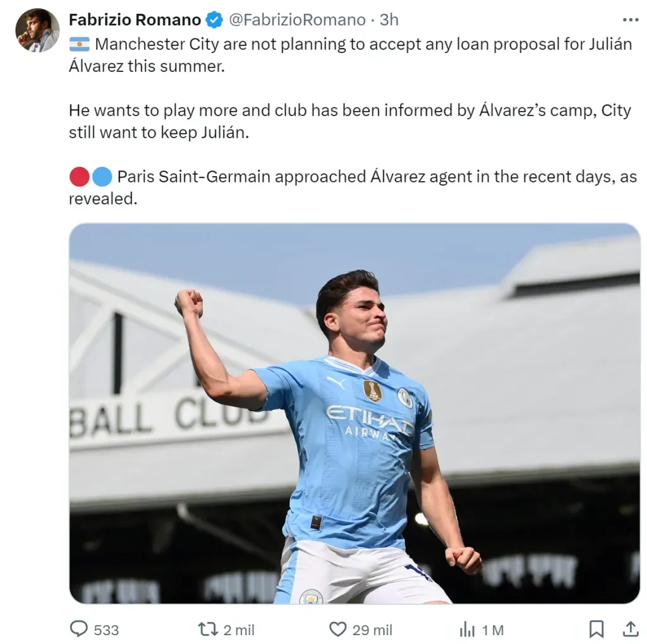
Task: Click the blue circle emoji
Action: pyautogui.click(x=102, y=177)
